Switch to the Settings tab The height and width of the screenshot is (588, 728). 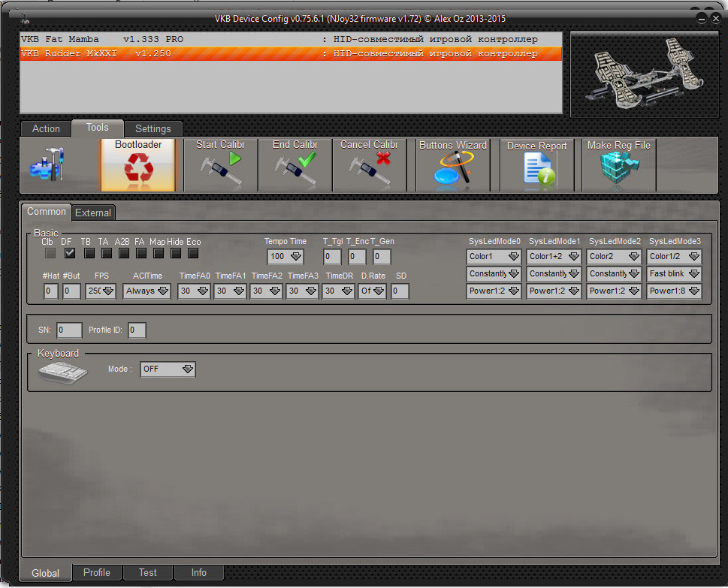153,128
